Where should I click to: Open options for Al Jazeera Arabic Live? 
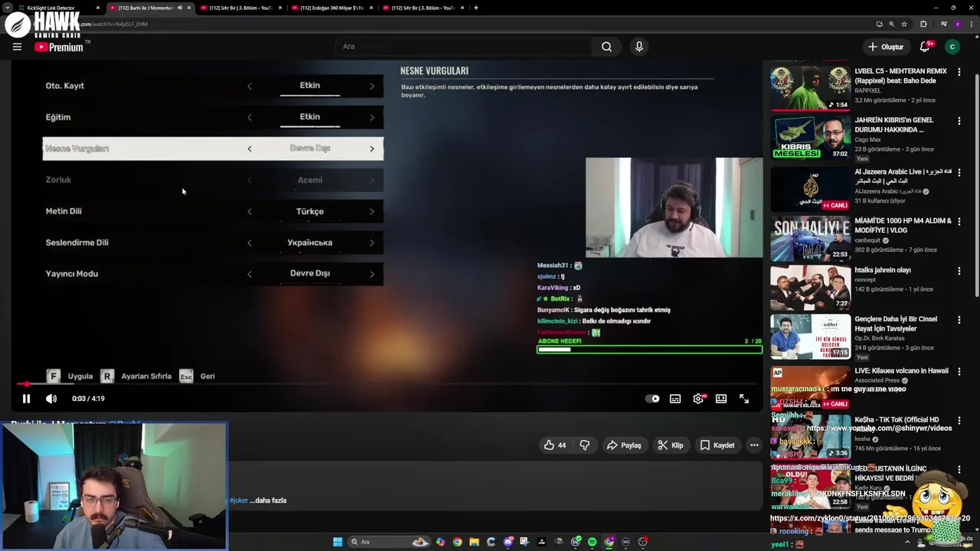coord(959,172)
